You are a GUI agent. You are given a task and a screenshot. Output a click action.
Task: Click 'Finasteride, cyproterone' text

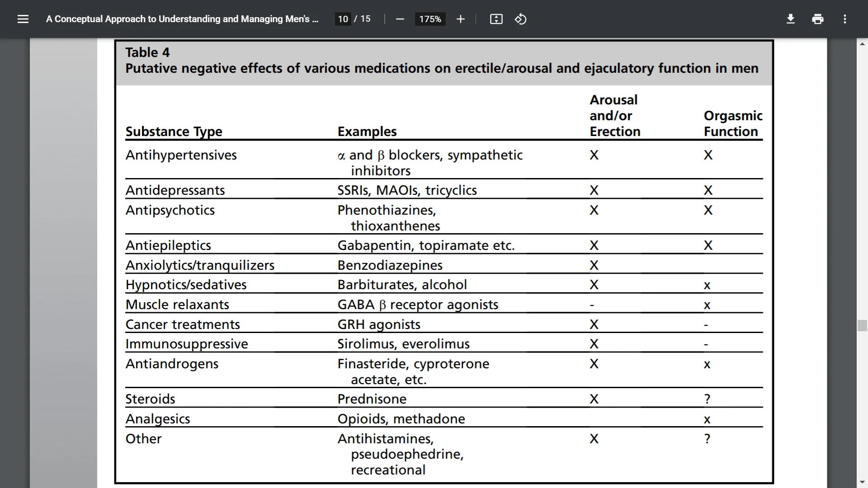[x=413, y=364]
